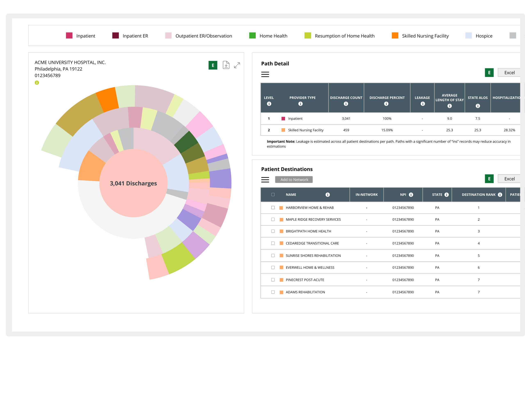
Task: Click the info icon beside NPI column header
Action: pos(411,195)
